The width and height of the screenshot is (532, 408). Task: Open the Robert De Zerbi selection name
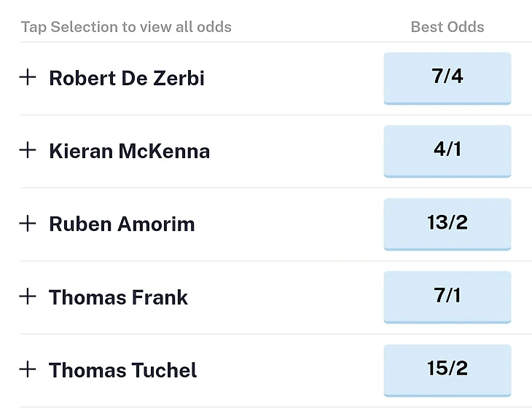coord(127,78)
